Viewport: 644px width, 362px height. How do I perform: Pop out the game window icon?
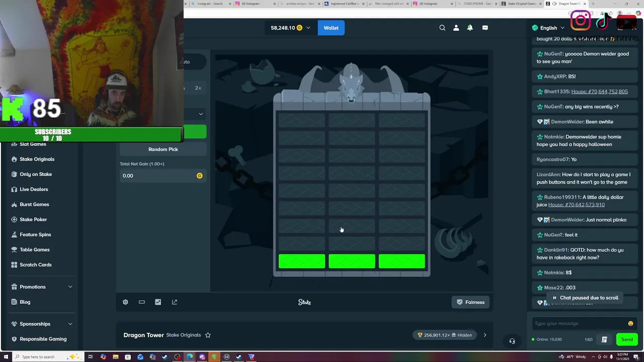(x=175, y=302)
